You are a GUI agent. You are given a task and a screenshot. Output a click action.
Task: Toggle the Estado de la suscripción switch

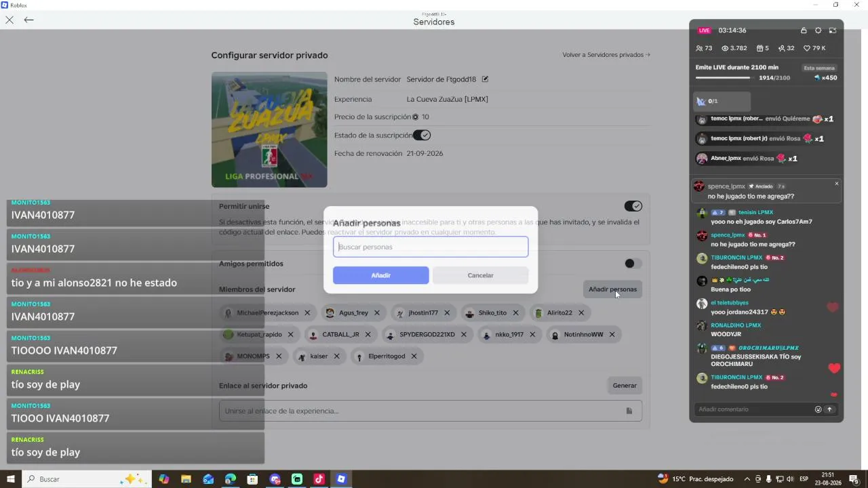pos(422,136)
